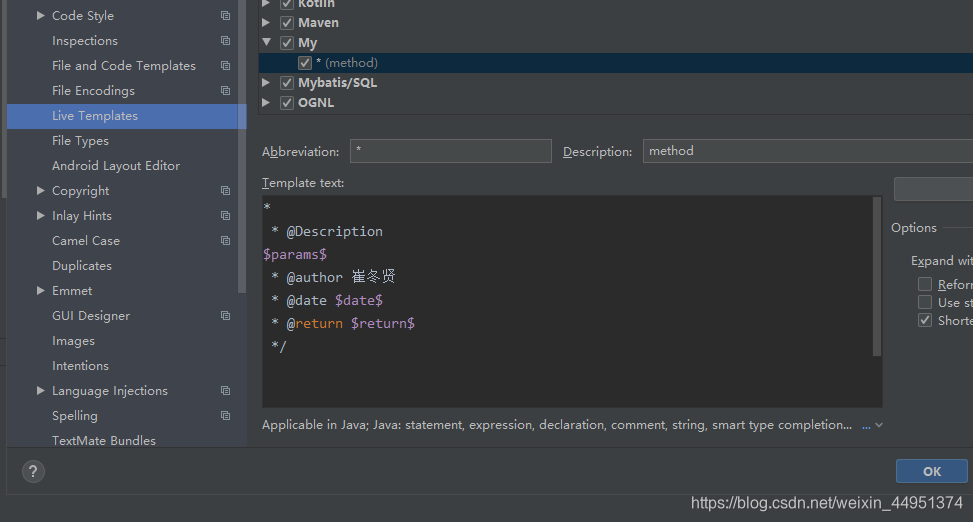973x522 pixels.
Task: Open TextMate Bundles settings page
Action: tap(104, 440)
